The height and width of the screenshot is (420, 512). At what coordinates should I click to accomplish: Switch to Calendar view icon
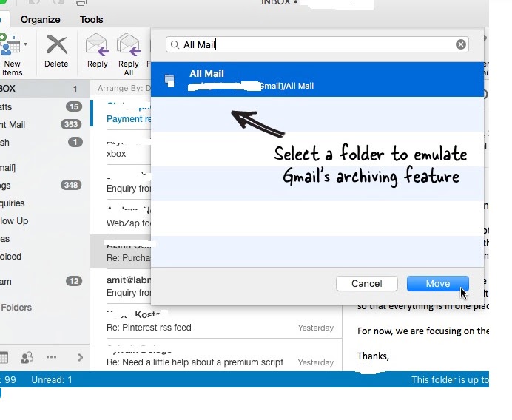(4, 358)
